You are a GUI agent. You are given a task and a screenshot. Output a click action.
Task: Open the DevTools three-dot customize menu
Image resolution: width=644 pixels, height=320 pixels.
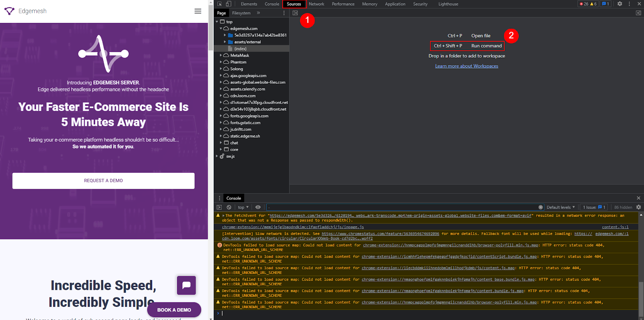(630, 4)
